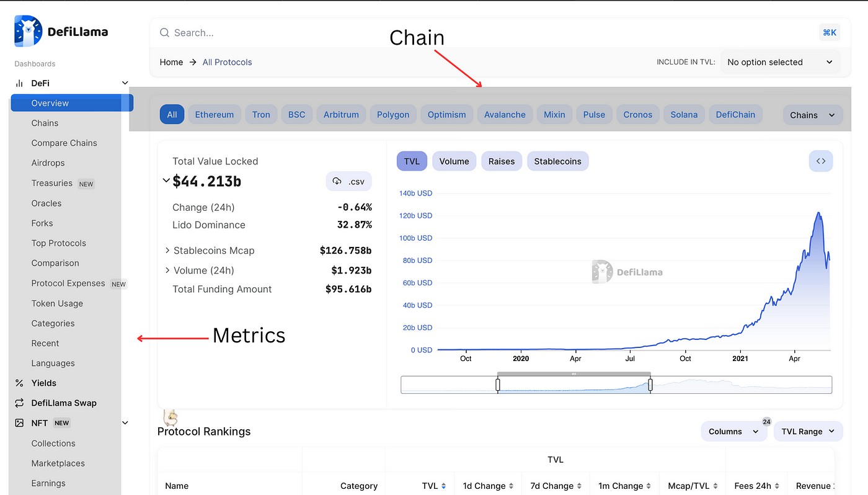Toggle the TVL chart series
The width and height of the screenshot is (868, 495).
coord(412,161)
